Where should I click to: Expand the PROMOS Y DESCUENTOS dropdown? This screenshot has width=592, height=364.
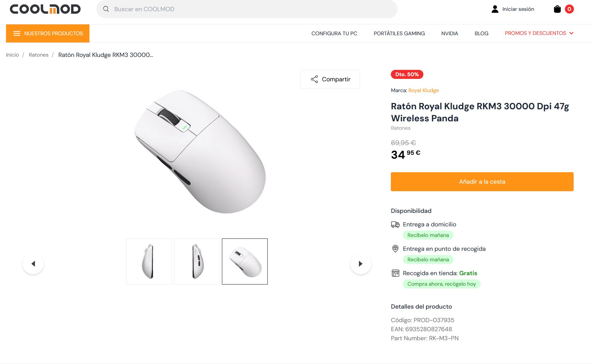(539, 33)
